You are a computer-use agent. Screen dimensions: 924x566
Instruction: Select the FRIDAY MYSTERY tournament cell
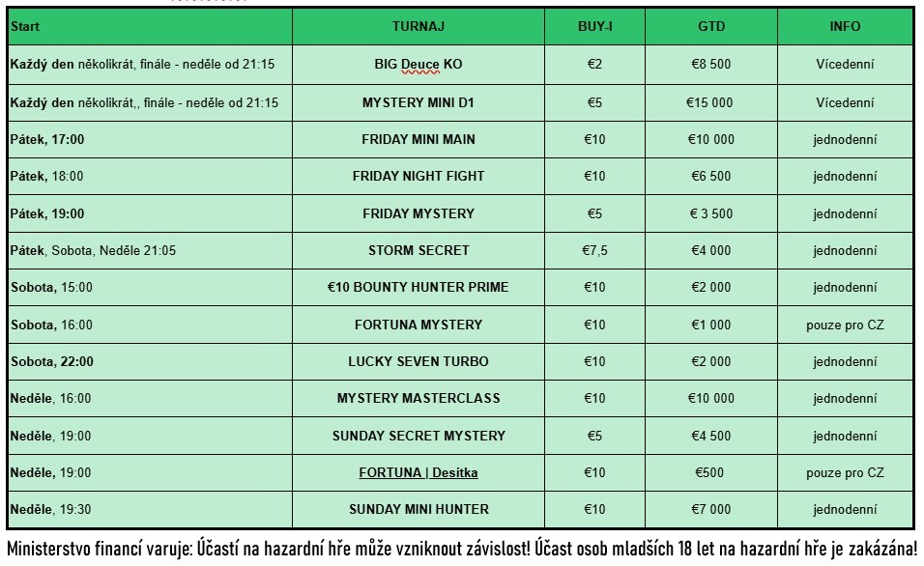click(x=418, y=213)
